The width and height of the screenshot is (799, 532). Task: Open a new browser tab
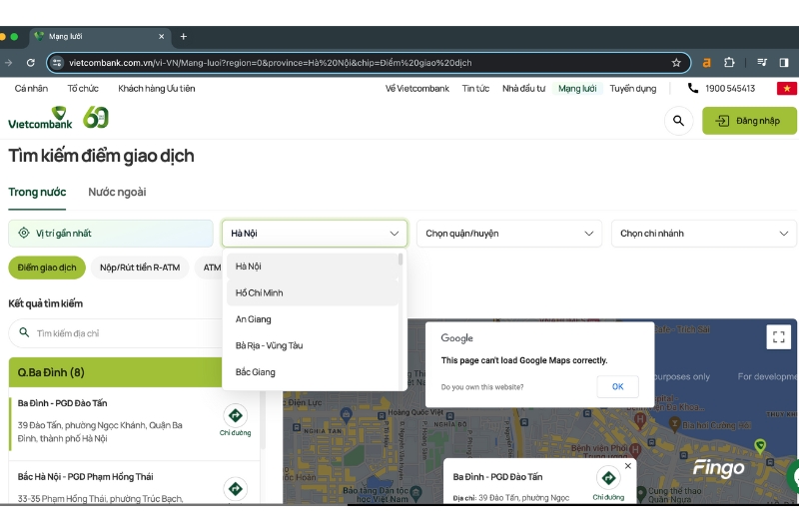coord(184,37)
